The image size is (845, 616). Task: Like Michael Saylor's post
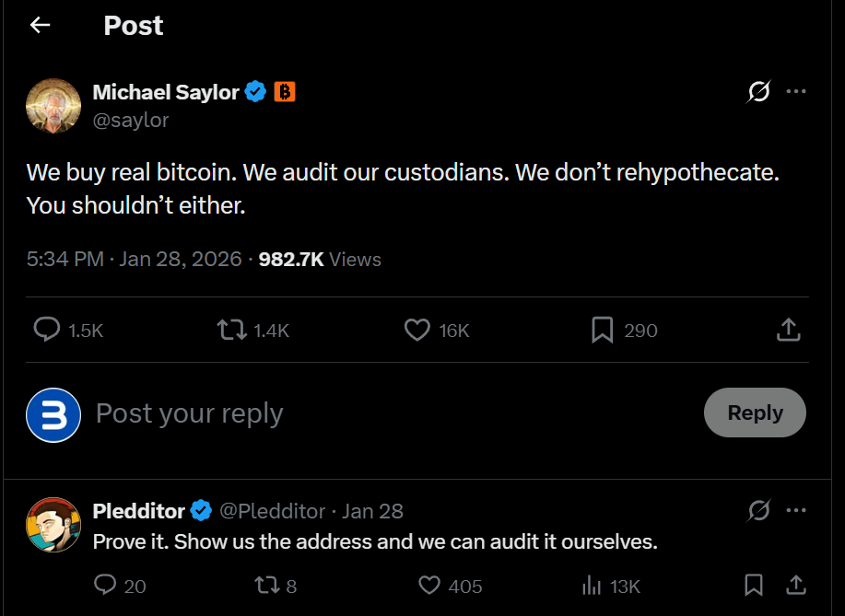(x=417, y=330)
